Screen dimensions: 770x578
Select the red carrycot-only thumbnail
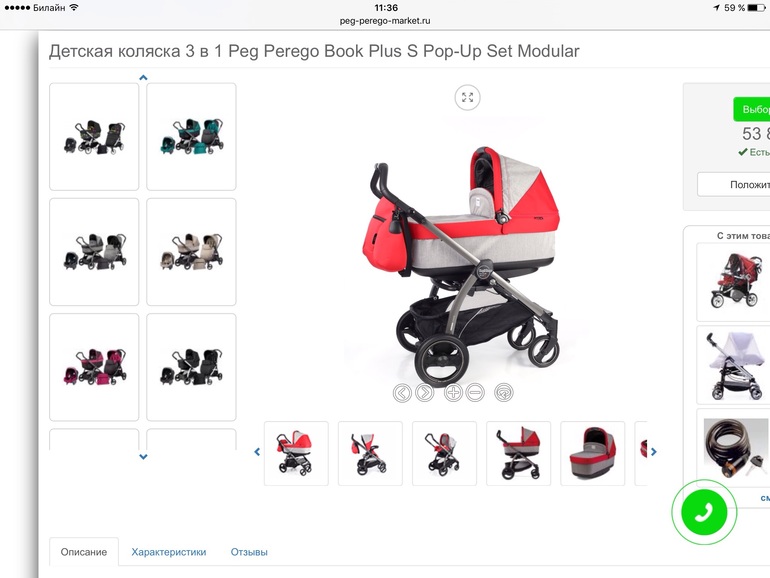(x=593, y=453)
